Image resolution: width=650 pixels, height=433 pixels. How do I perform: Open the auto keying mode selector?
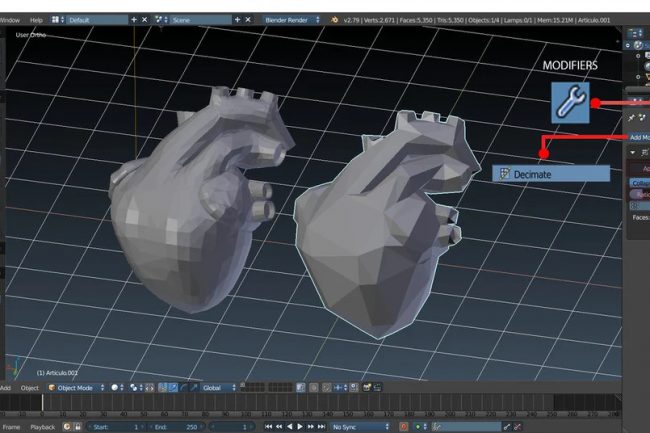click(421, 427)
